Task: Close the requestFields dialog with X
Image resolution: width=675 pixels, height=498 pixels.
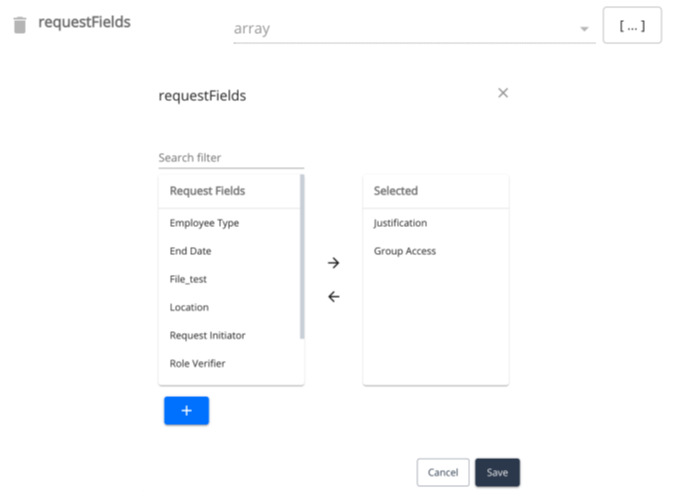Action: pyautogui.click(x=503, y=93)
